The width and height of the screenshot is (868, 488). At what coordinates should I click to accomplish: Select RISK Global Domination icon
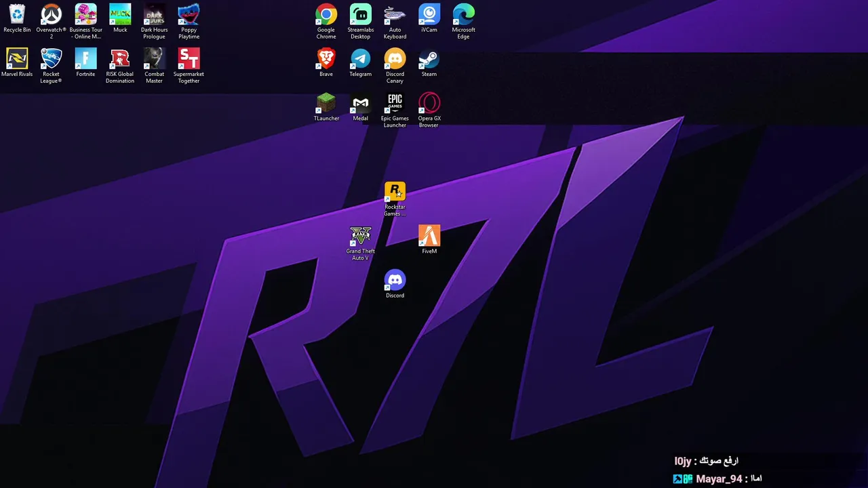(120, 66)
